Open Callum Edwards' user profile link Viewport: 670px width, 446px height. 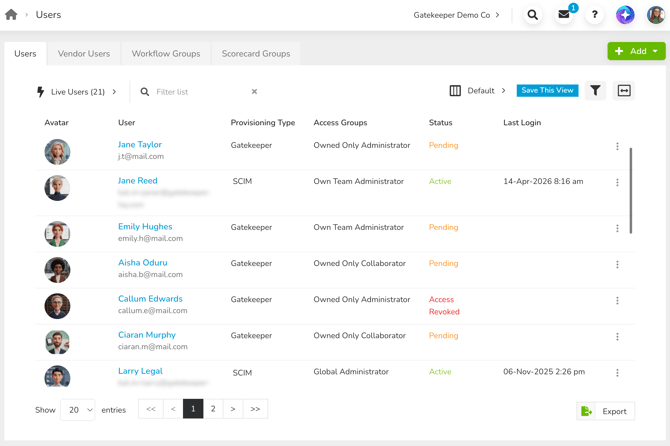click(150, 299)
